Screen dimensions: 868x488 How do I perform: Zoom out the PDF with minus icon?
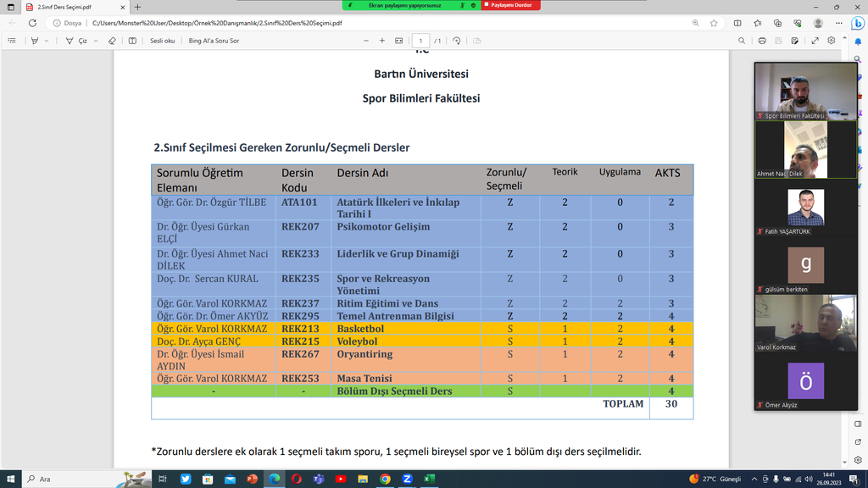tap(366, 41)
